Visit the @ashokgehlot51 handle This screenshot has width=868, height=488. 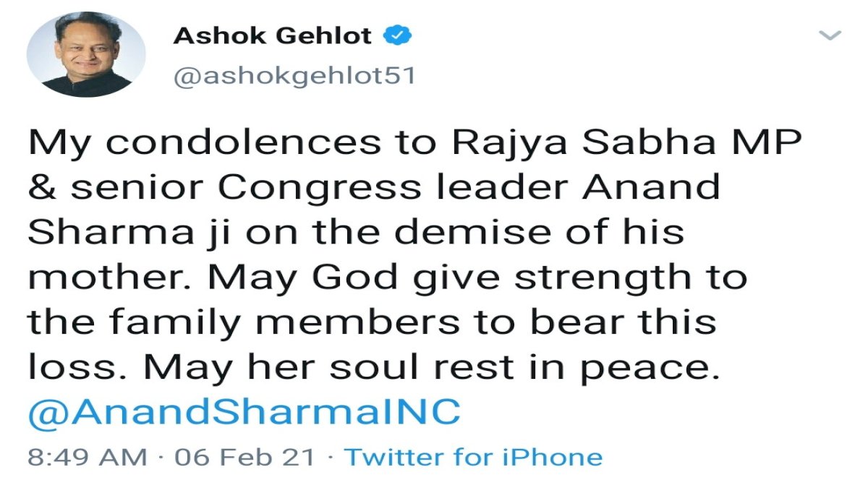294,76
